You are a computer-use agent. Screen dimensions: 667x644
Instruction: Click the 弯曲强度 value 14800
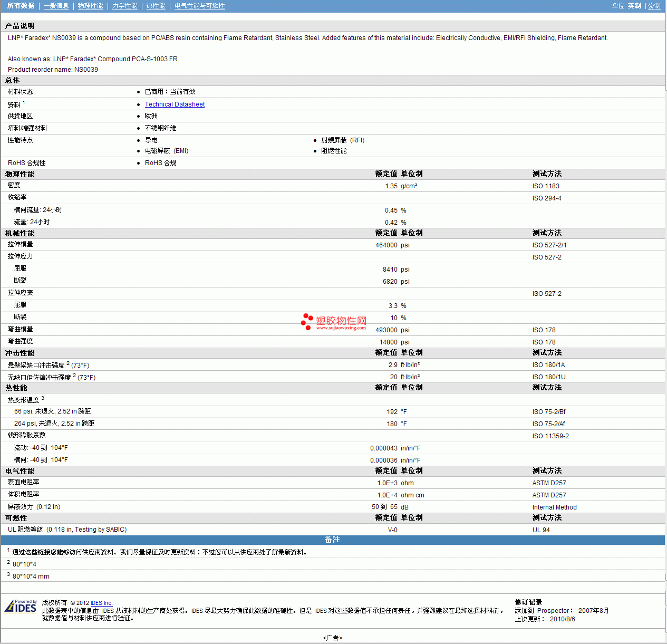(389, 342)
